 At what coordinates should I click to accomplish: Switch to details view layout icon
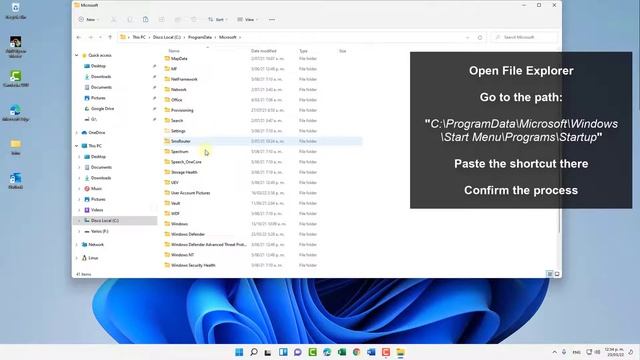[x=550, y=274]
